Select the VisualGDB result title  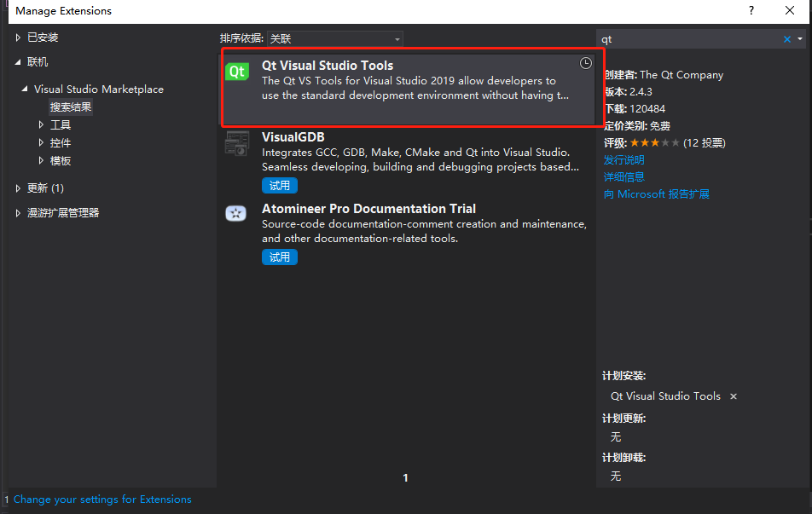point(293,137)
